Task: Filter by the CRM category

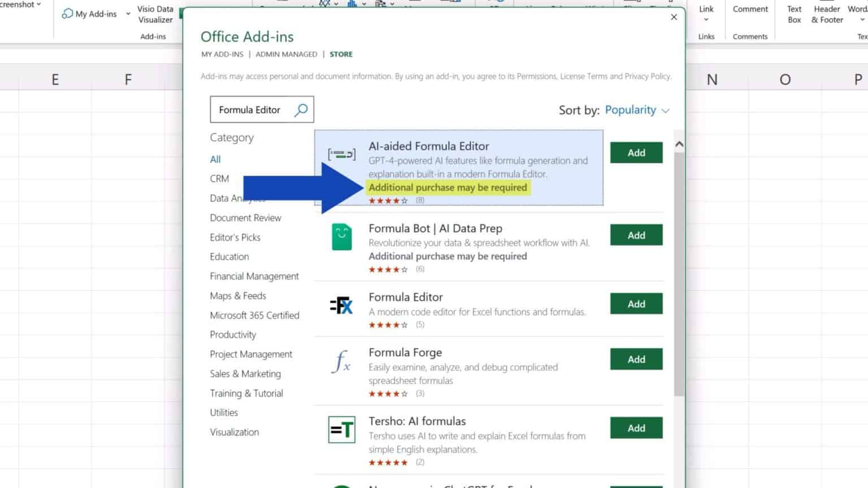Action: [x=219, y=178]
